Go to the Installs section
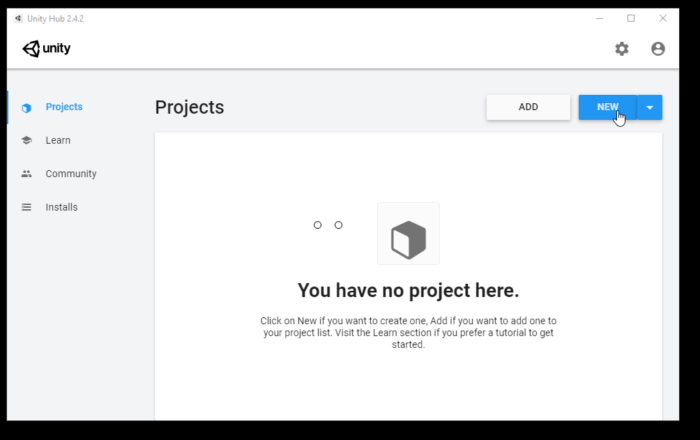This screenshot has height=440, width=700. click(62, 207)
